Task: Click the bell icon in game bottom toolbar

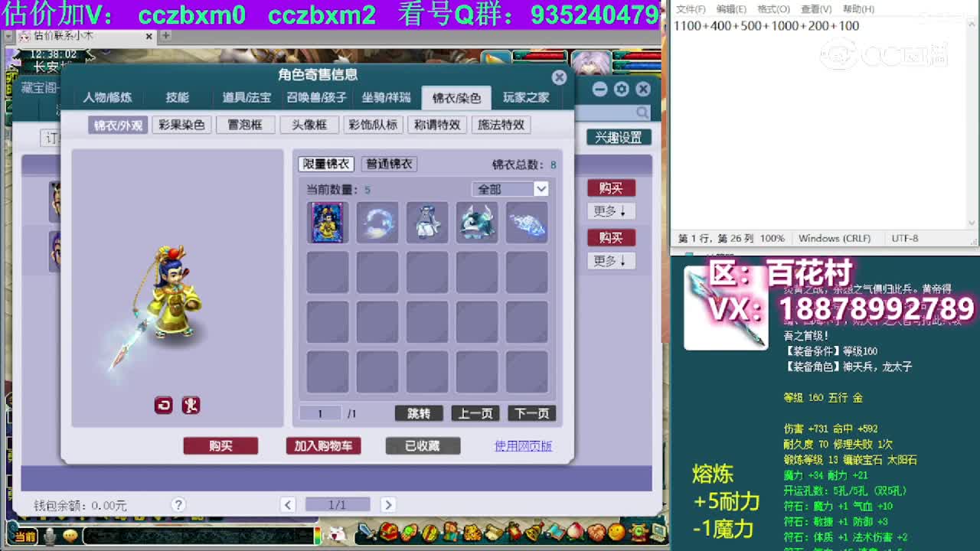Action: tap(534, 533)
